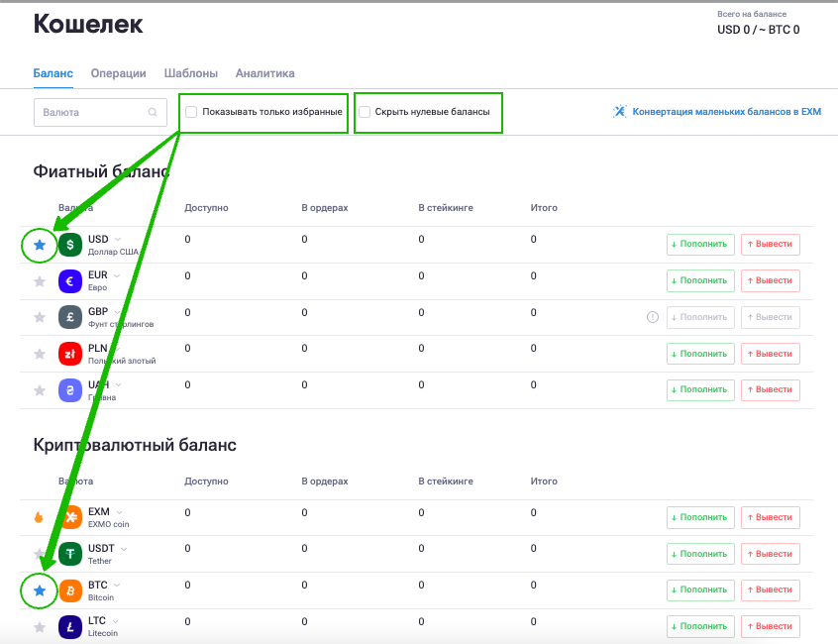Toggle favorite star for USD
This screenshot has width=838, height=644.
pyautogui.click(x=40, y=246)
